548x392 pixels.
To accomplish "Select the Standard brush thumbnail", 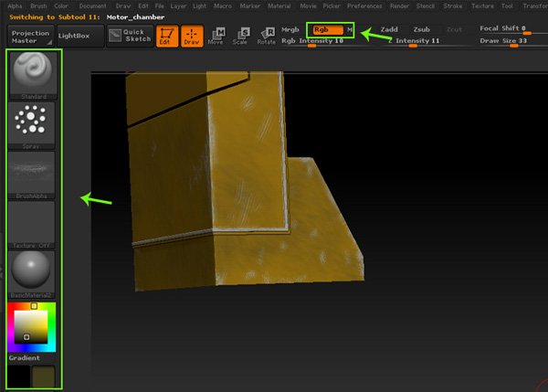I will pos(32,75).
